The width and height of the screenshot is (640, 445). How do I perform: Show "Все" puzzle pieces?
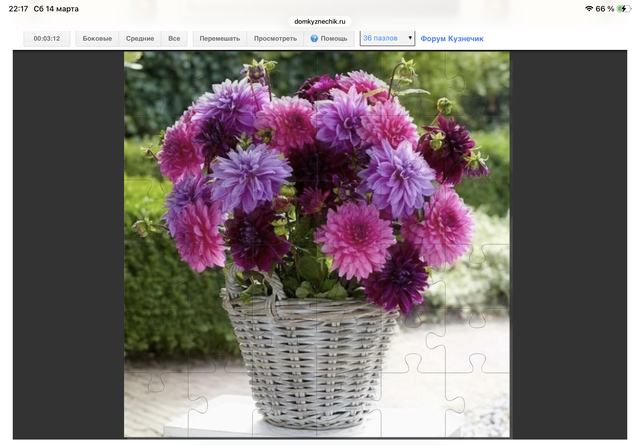(x=174, y=39)
